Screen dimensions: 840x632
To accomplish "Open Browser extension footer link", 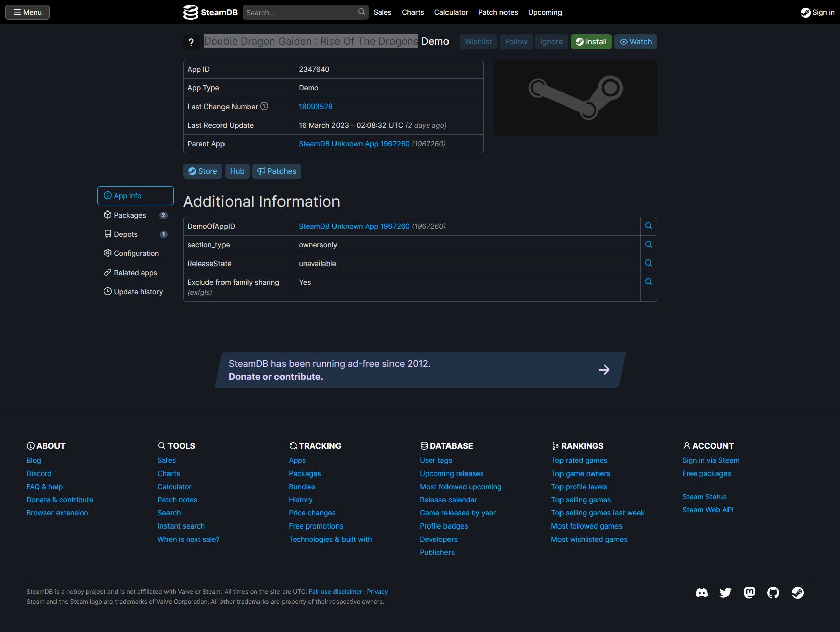I will tap(57, 513).
